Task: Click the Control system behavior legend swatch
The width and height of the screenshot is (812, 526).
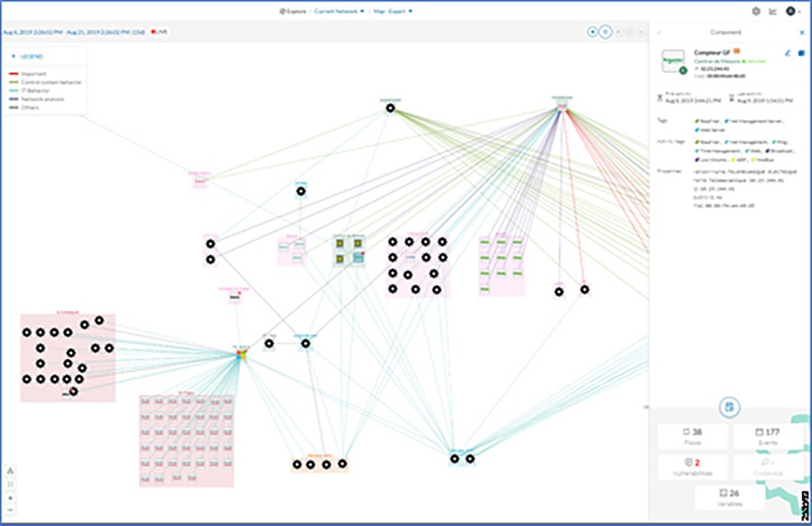Action: [14, 82]
